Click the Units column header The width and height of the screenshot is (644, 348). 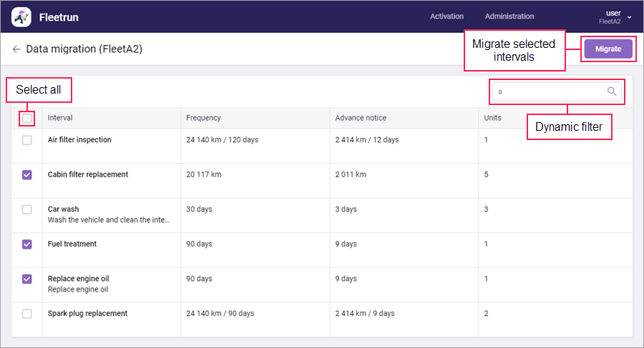(x=492, y=118)
